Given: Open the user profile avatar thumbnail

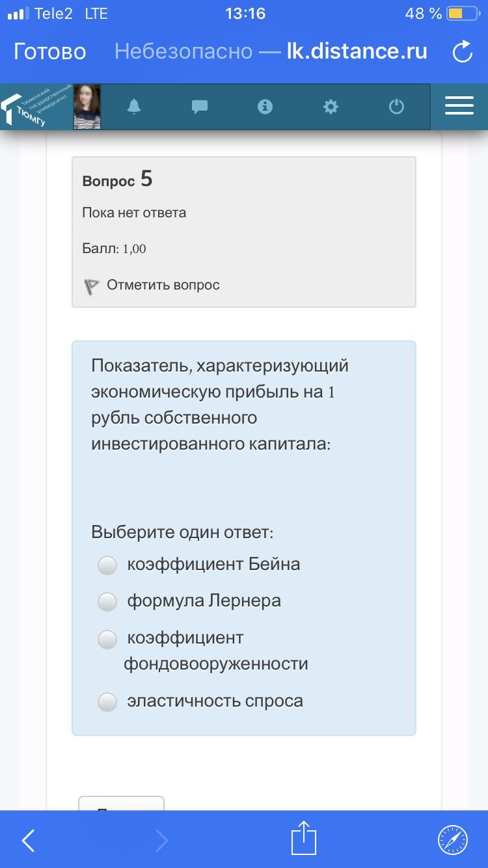Looking at the screenshot, I should (87, 107).
